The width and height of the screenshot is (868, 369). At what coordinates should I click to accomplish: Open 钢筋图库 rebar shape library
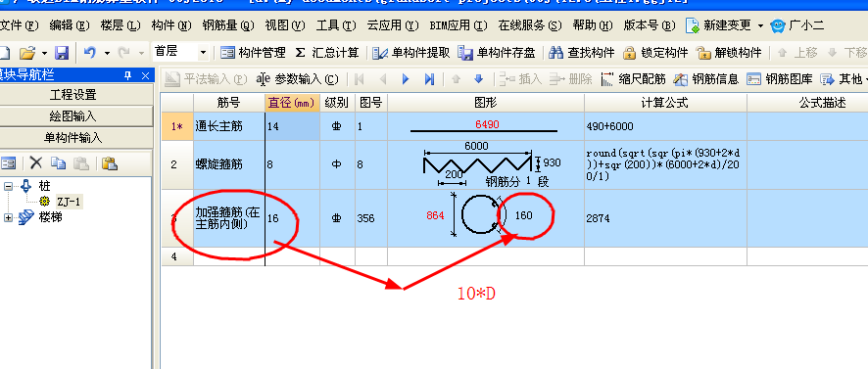coord(780,79)
